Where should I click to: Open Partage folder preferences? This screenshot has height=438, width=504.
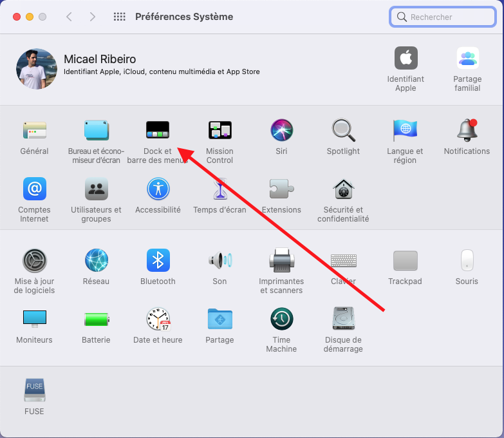click(220, 319)
